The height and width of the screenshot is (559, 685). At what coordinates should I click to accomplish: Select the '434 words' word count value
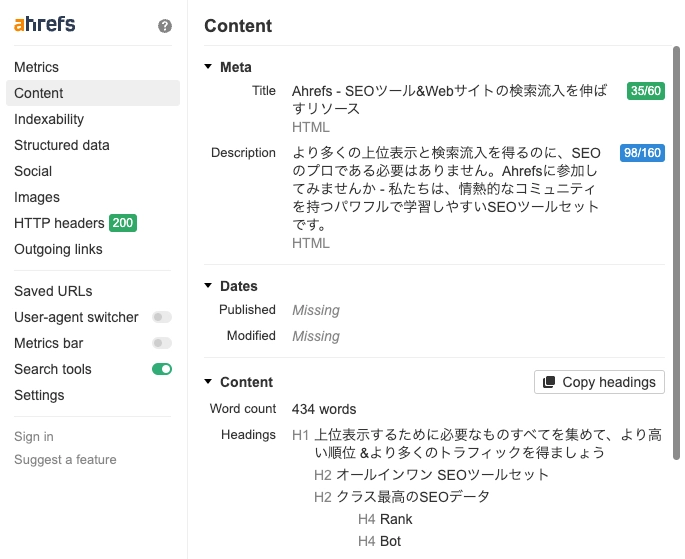(x=324, y=409)
